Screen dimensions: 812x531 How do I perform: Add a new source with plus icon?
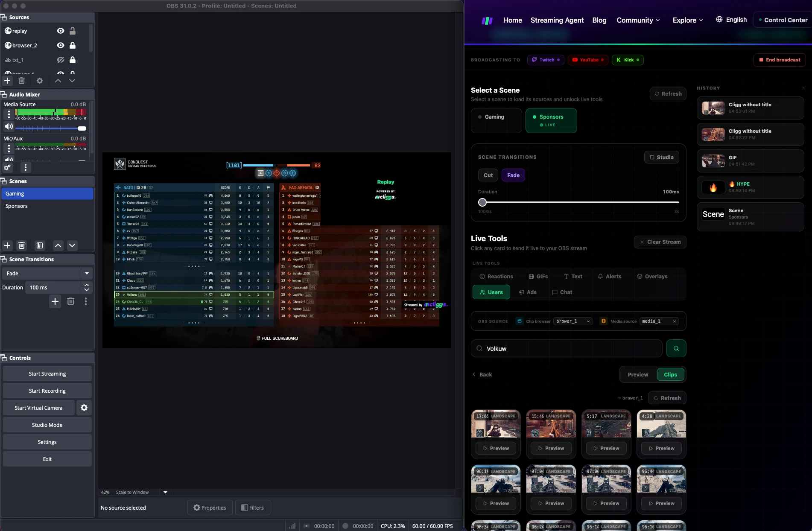[7, 81]
